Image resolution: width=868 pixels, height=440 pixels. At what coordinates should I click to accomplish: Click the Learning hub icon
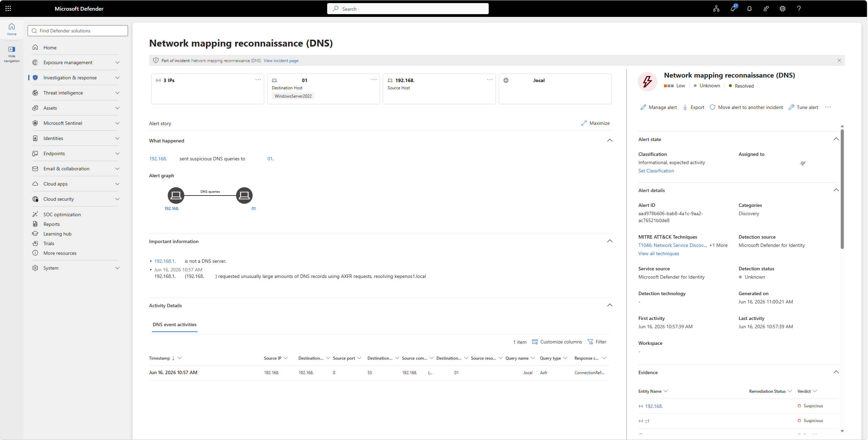click(x=35, y=233)
